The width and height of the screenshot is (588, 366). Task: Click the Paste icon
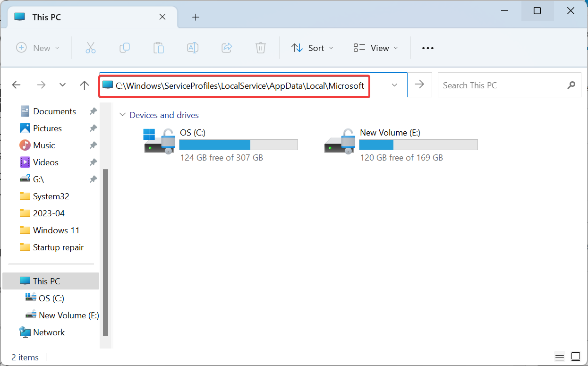pyautogui.click(x=159, y=48)
